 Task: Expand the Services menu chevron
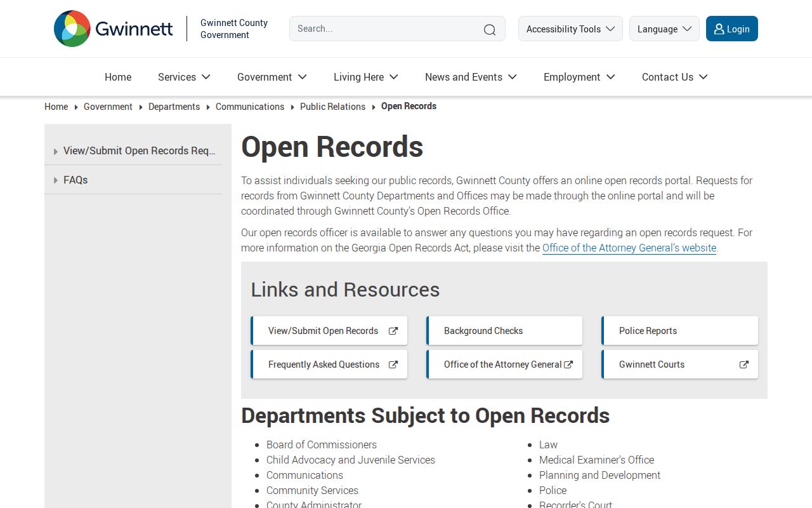coord(206,77)
